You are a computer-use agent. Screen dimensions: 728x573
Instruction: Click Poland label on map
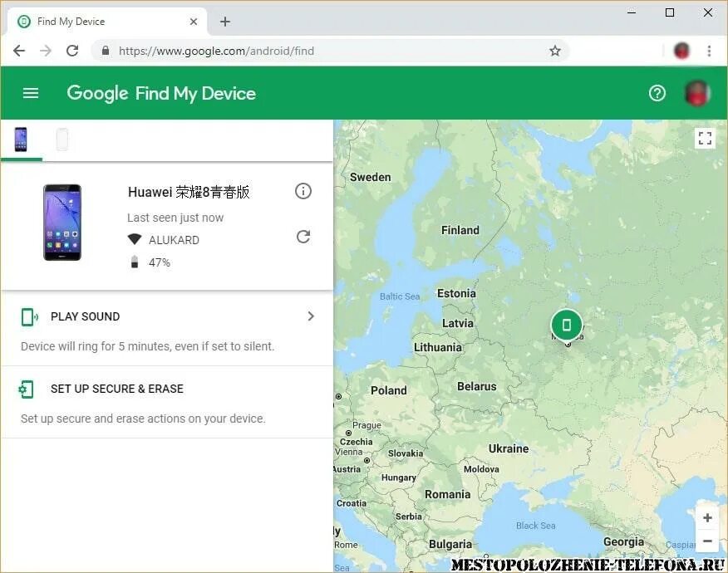(x=388, y=390)
